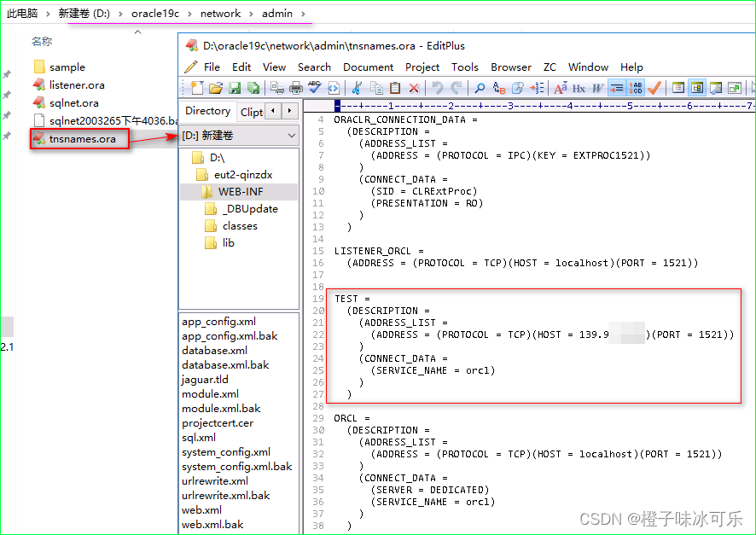Click the Find magnifier icon
The width and height of the screenshot is (756, 535).
tap(480, 88)
